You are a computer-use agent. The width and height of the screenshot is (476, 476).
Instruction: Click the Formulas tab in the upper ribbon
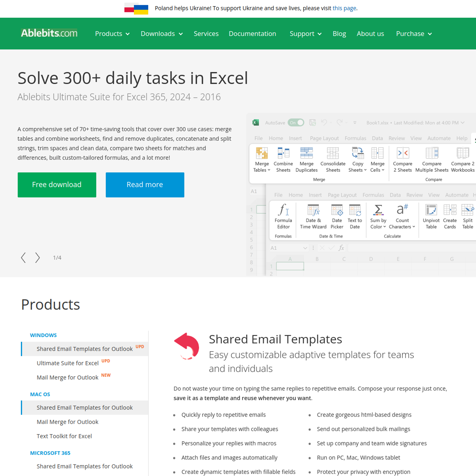coord(355,138)
